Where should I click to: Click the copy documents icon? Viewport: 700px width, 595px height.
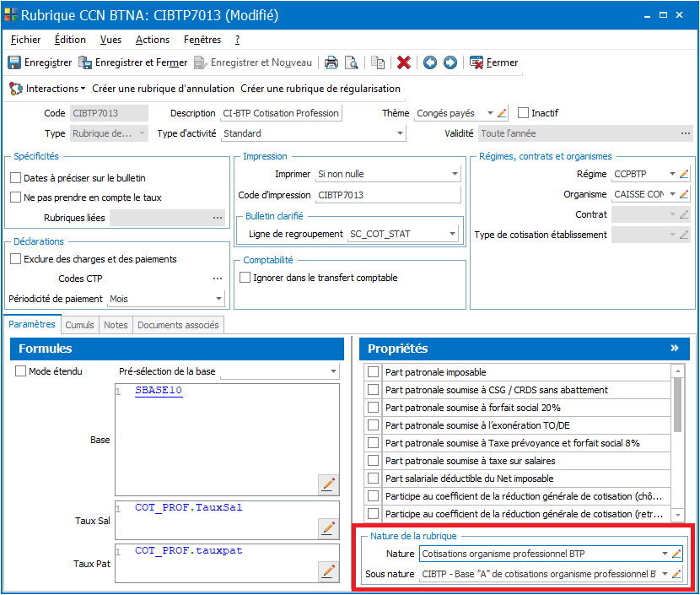[x=378, y=62]
